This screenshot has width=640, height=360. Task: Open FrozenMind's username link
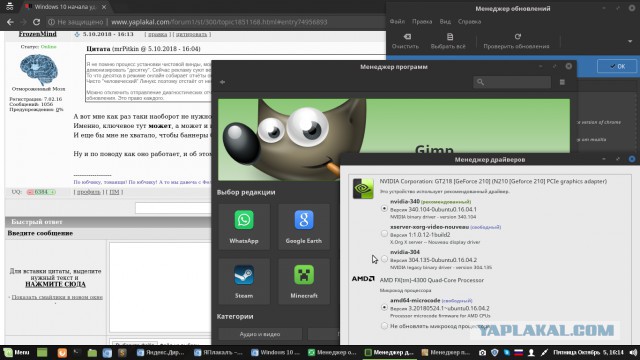[38, 34]
